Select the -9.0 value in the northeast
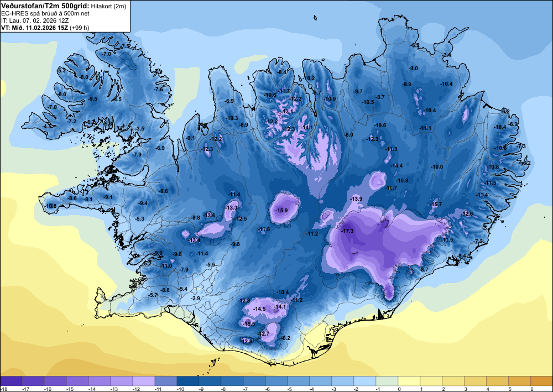Viewport: 553px width, 392px height. tap(413, 69)
